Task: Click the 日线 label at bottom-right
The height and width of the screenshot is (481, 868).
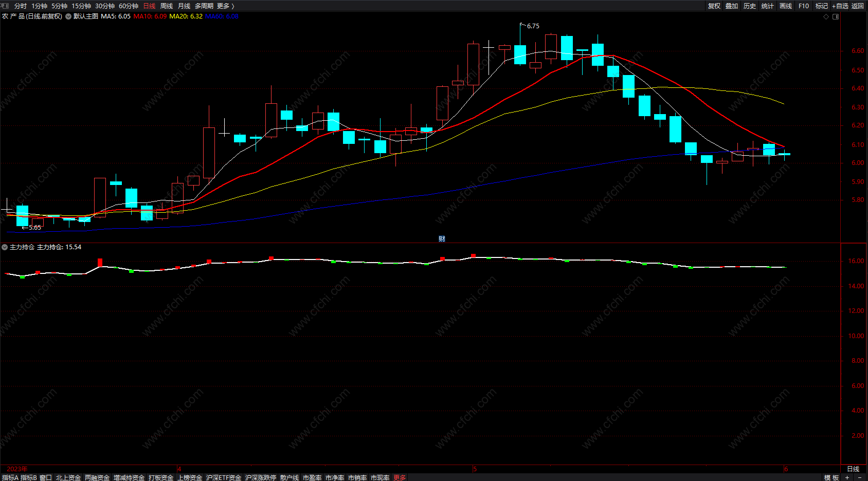Action: pos(853,469)
